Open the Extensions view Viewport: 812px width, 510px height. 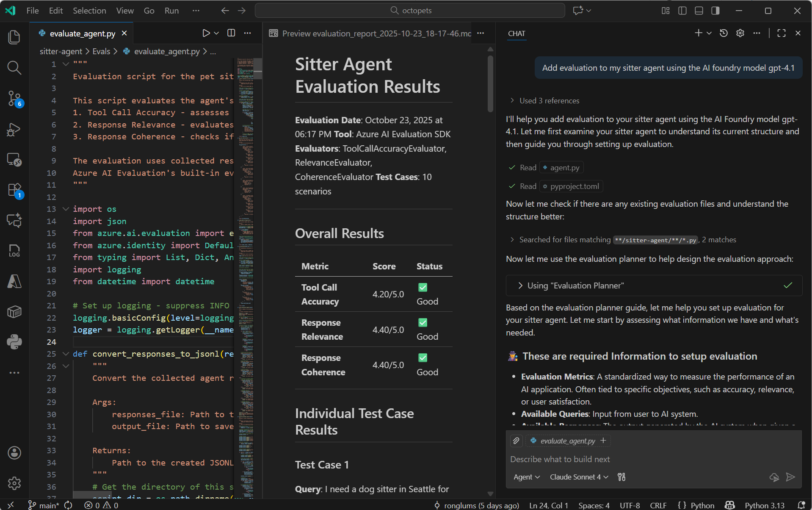point(14,190)
